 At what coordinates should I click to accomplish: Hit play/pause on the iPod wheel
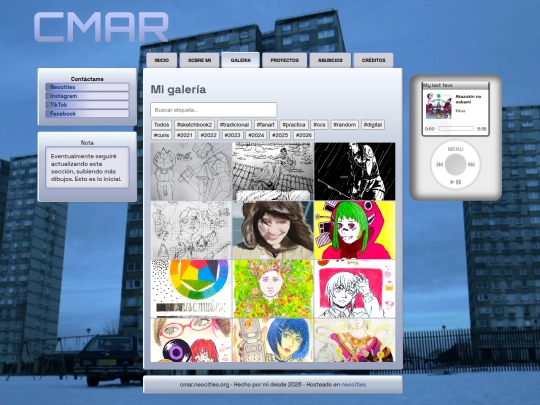click(455, 182)
